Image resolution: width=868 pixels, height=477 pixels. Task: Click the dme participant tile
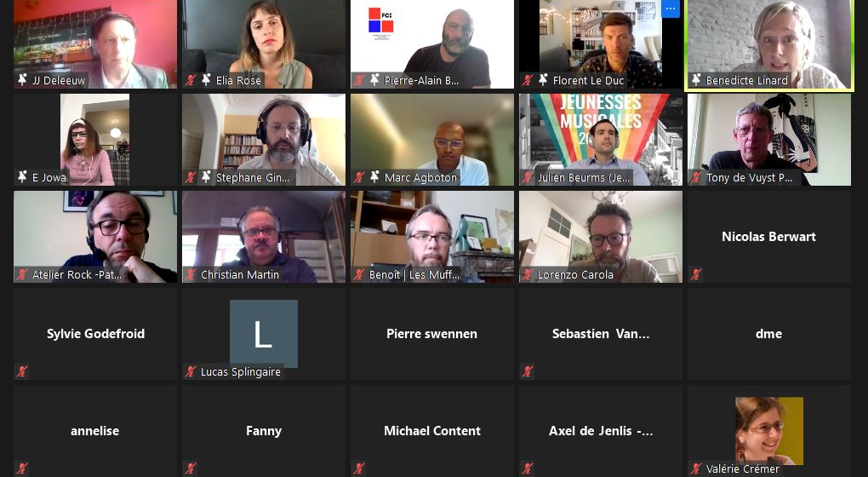769,334
